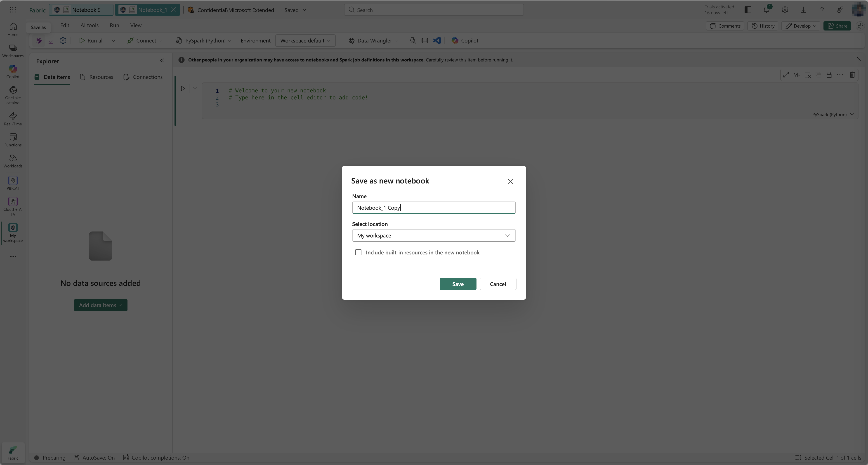The image size is (868, 465).
Task: Open OneLake catalog
Action: [13, 95]
